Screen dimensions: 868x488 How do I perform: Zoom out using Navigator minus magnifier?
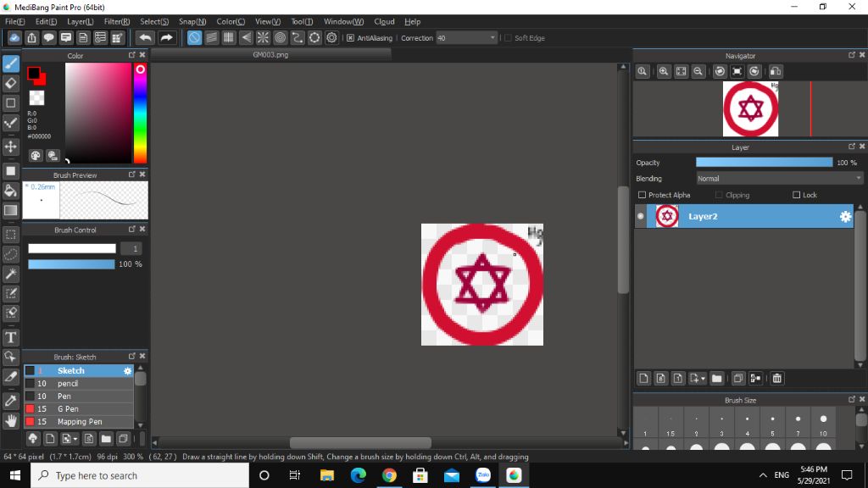pos(698,71)
